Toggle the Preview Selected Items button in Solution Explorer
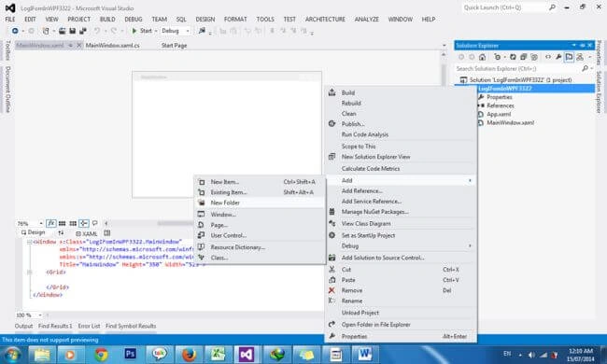Viewport: 607px width, 364px height. [569, 57]
